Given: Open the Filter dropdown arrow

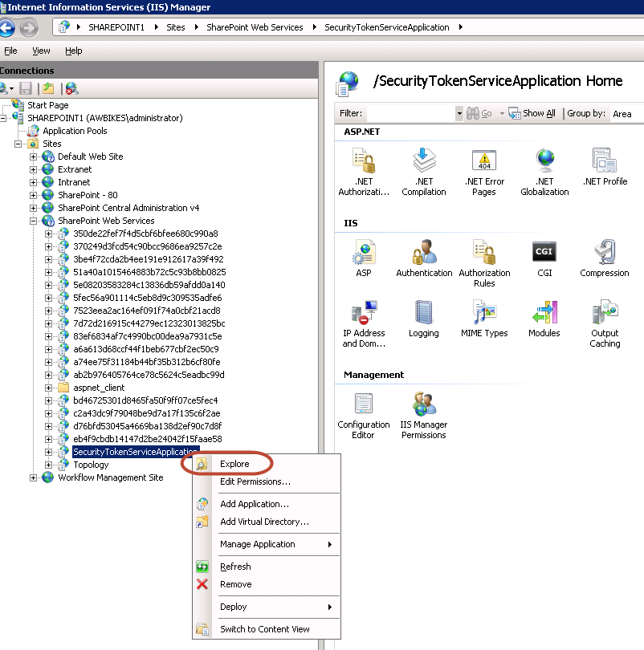Looking at the screenshot, I should [459, 113].
